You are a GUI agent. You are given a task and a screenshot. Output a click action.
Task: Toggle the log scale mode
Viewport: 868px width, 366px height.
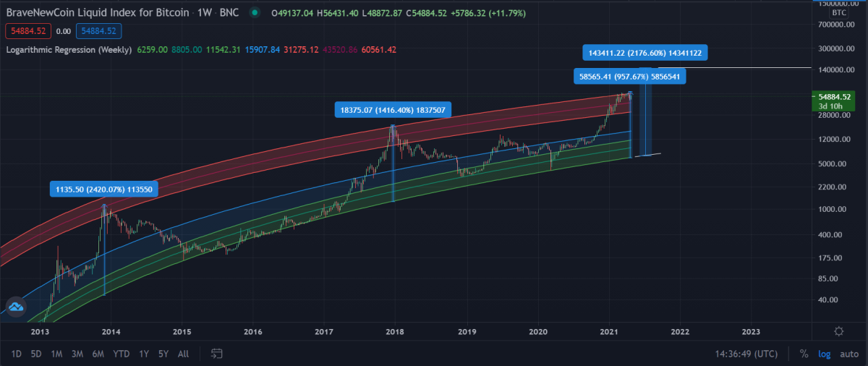coord(824,354)
